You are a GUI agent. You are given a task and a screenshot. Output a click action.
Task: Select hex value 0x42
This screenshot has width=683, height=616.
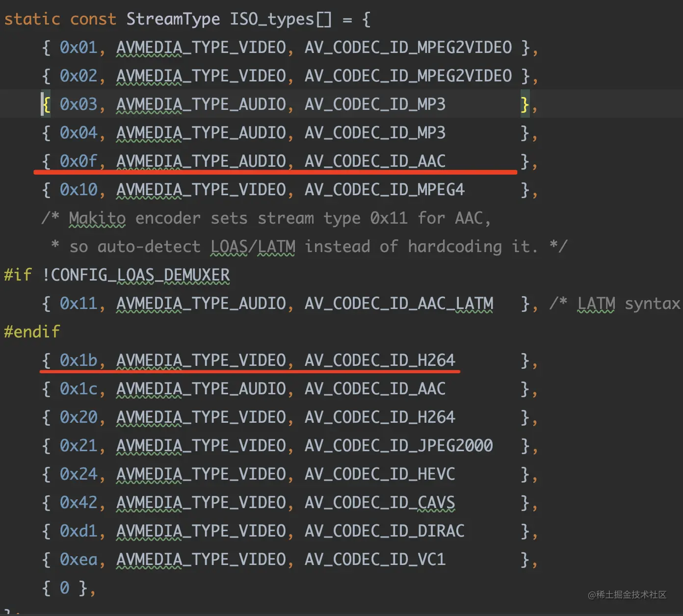[x=79, y=503]
